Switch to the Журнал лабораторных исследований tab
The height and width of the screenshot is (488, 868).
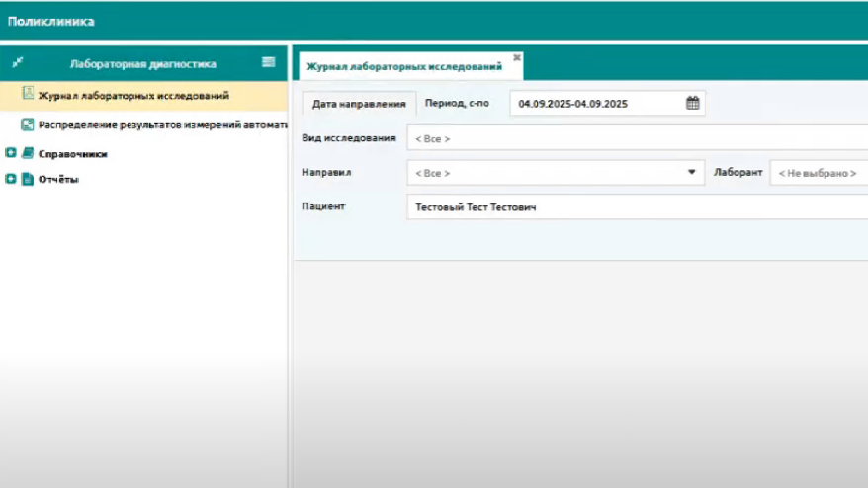click(x=403, y=66)
